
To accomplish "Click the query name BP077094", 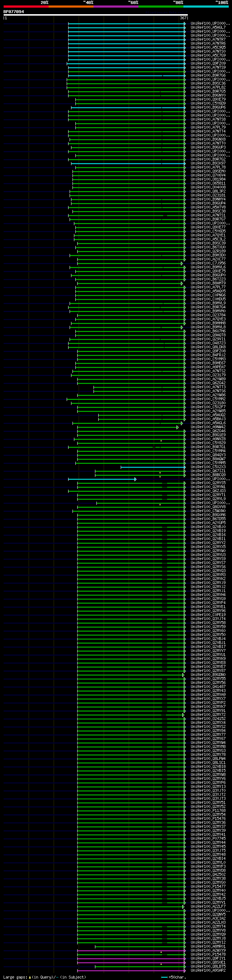I will coord(14,12).
